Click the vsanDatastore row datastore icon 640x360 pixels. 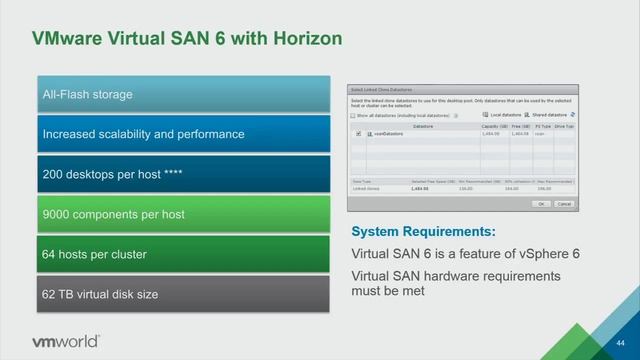click(370, 134)
